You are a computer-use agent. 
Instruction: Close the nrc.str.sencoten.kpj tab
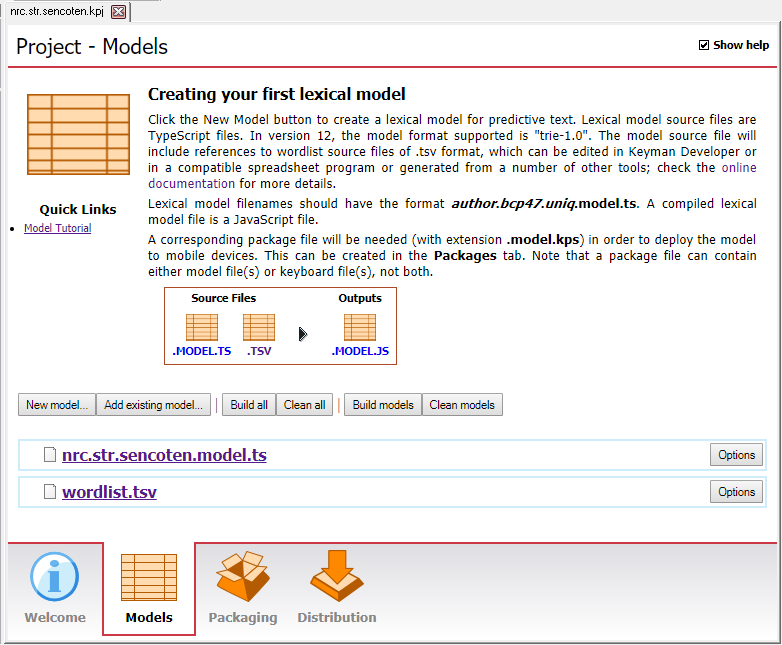(x=118, y=11)
